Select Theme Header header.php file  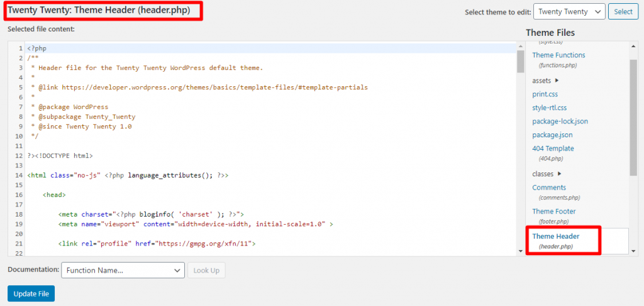click(x=556, y=241)
